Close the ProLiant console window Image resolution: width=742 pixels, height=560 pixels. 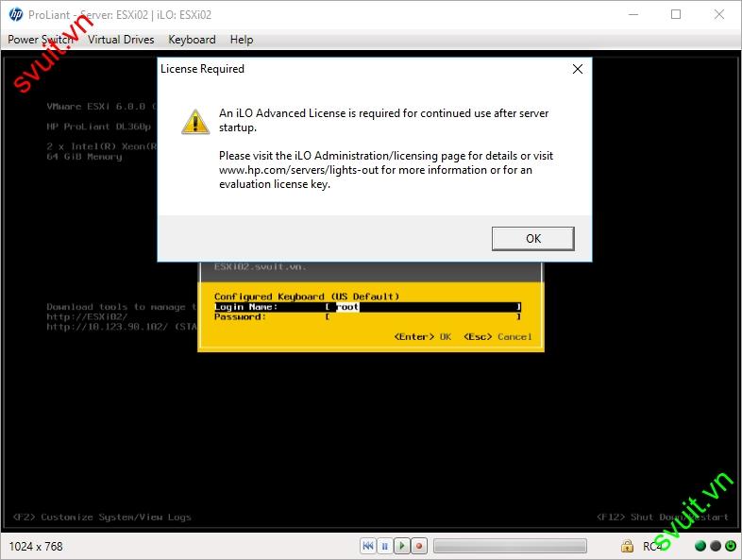point(718,15)
